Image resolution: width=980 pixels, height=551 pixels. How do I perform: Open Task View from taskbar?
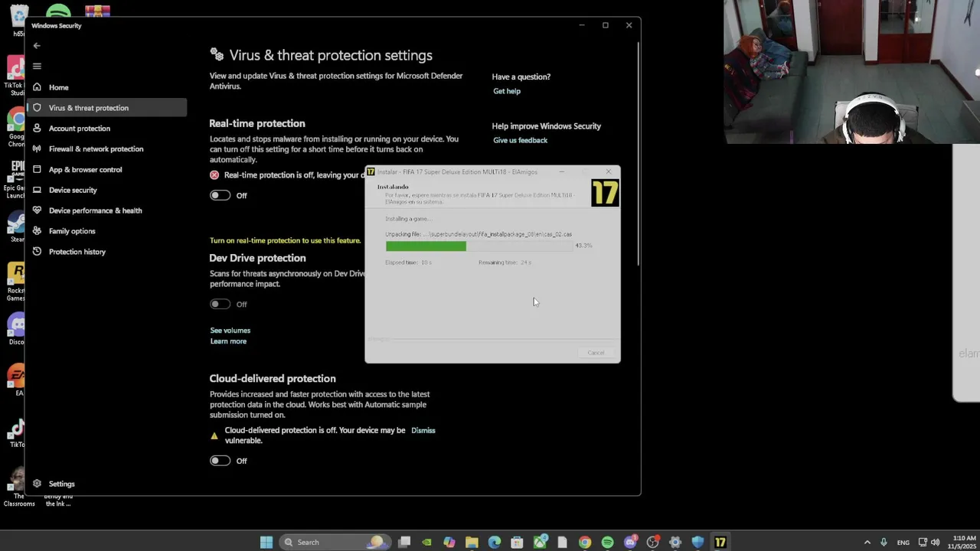[404, 542]
